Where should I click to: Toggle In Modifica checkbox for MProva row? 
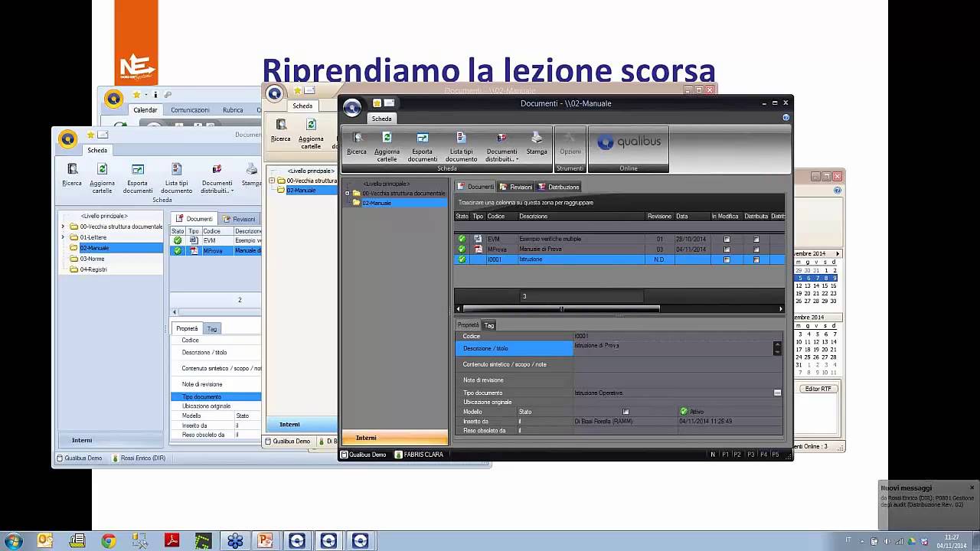(x=727, y=249)
